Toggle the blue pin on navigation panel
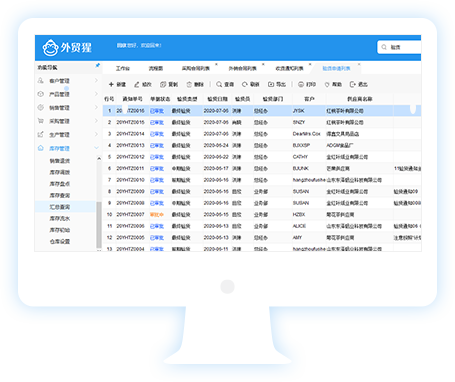 click(98, 65)
